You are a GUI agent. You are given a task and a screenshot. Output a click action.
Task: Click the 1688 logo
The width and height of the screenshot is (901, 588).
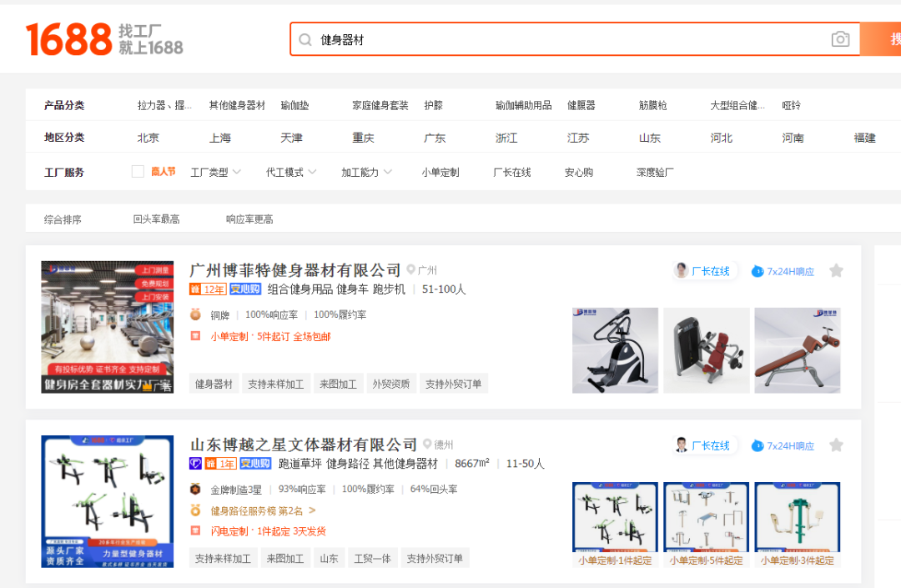click(x=67, y=38)
